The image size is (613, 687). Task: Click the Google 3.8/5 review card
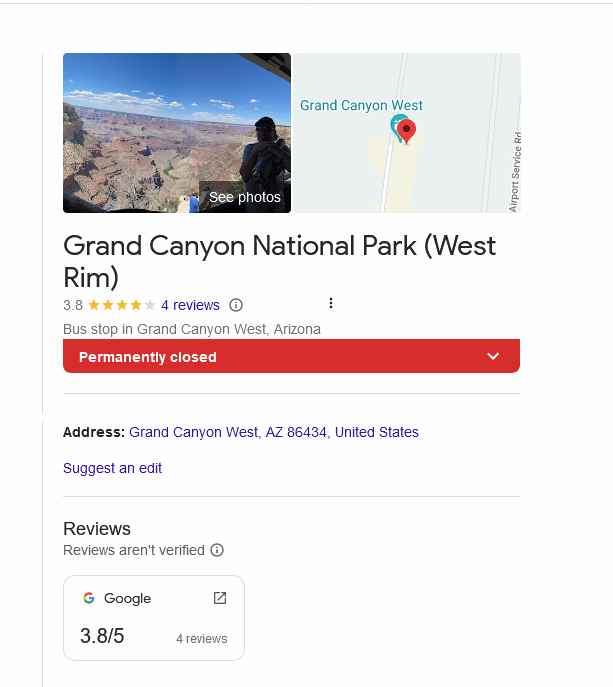point(154,618)
